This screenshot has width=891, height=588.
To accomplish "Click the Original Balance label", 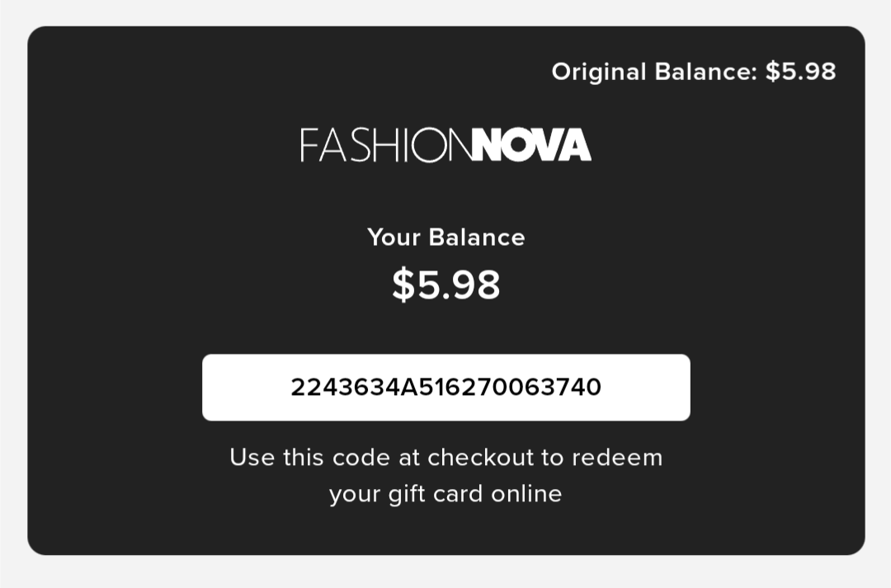I will tap(654, 72).
